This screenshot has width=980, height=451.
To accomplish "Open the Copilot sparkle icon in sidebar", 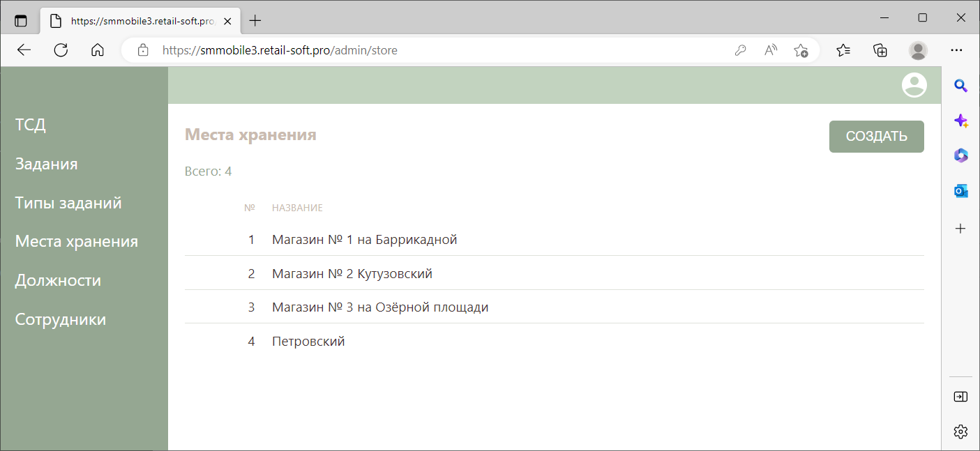I will (960, 121).
